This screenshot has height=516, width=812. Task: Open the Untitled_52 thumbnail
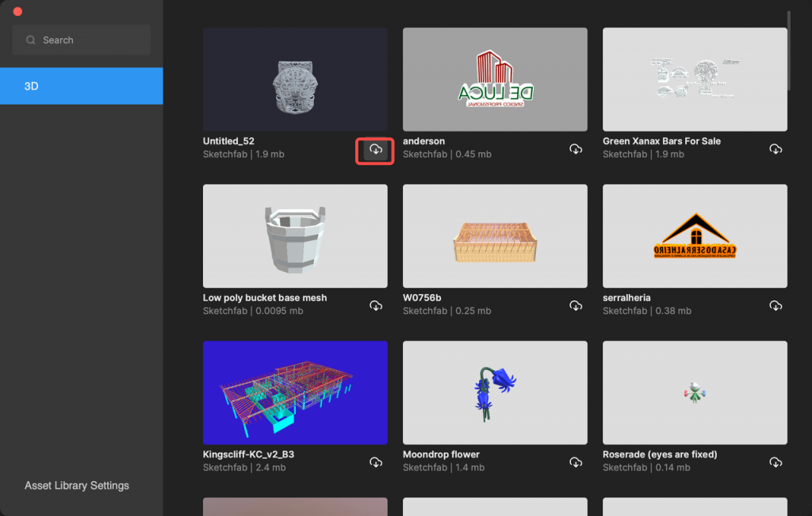click(295, 79)
